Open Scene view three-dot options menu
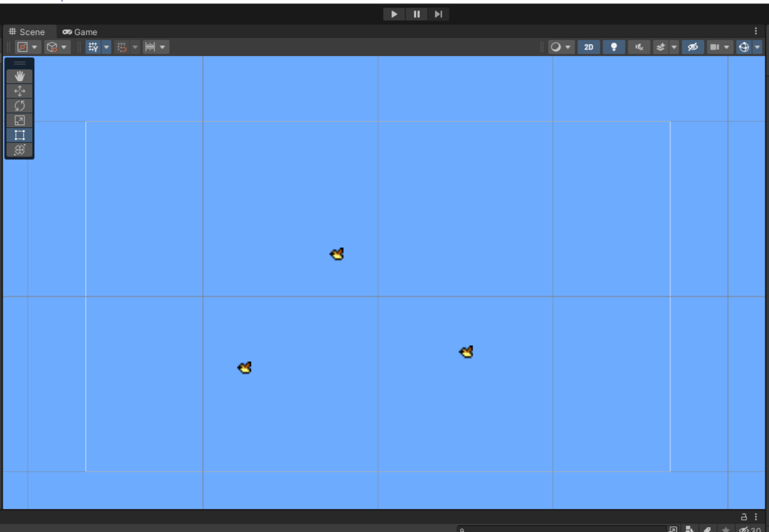769x532 pixels. click(x=756, y=31)
